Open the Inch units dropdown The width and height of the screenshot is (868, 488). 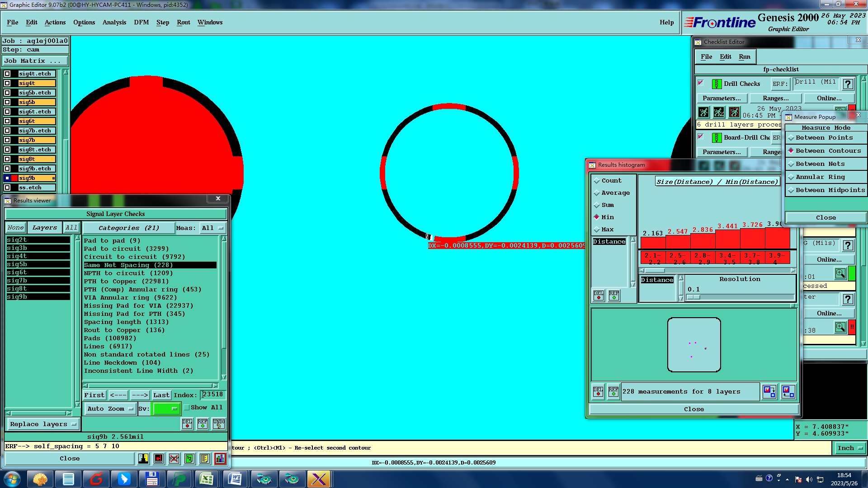(850, 448)
